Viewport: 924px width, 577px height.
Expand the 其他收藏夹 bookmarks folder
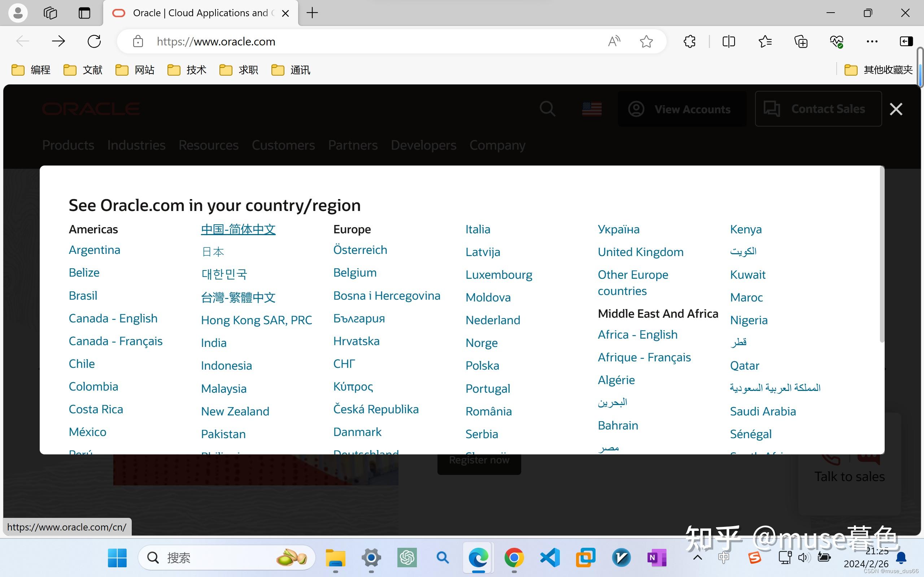[x=878, y=70]
